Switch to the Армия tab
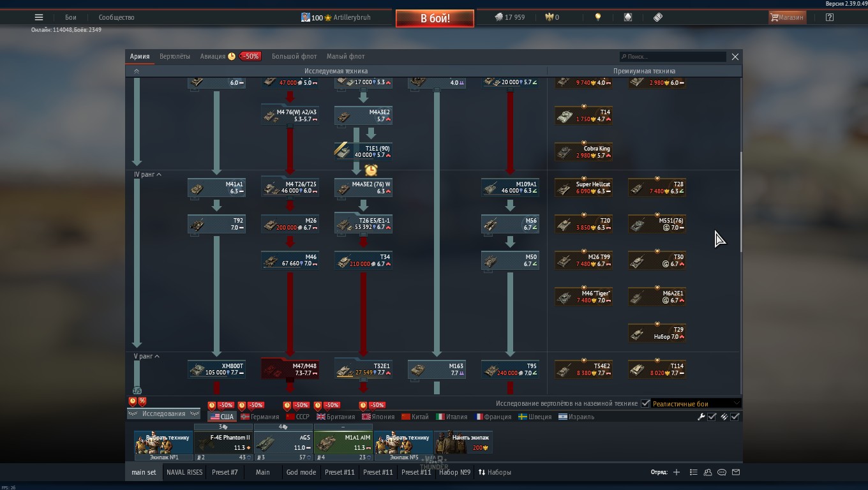Viewport: 868px width, 490px height. tap(140, 56)
